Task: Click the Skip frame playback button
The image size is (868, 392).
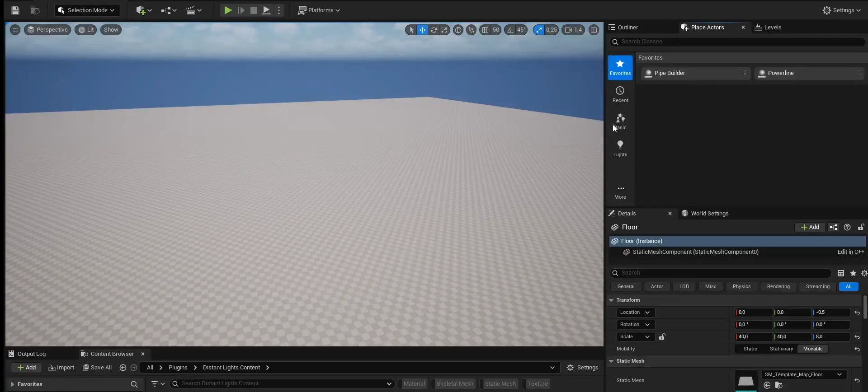Action: click(241, 10)
